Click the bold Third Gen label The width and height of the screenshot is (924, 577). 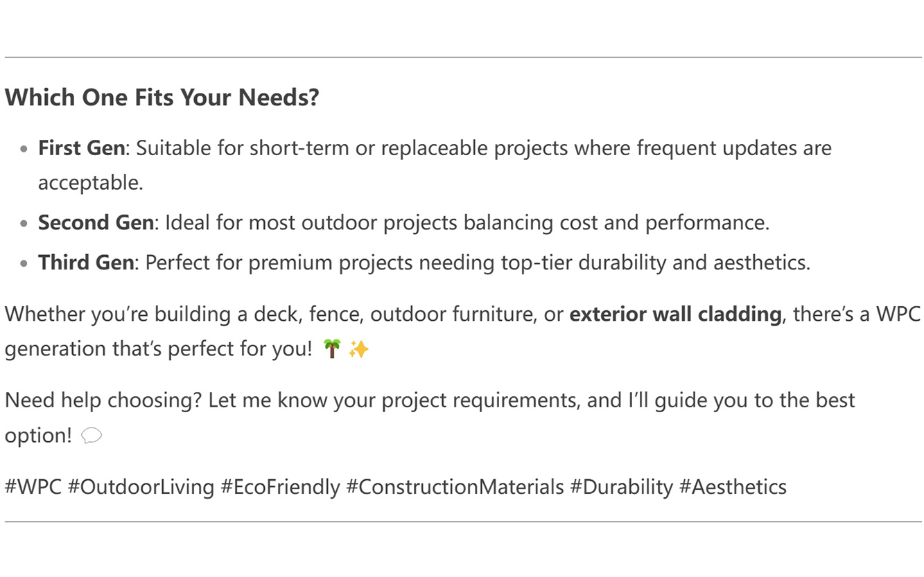pyautogui.click(x=86, y=263)
